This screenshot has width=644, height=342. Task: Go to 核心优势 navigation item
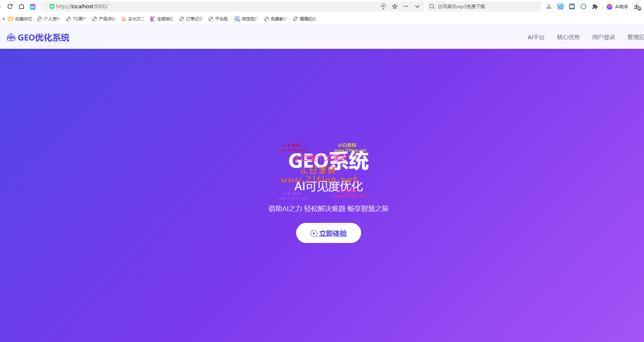pos(568,37)
